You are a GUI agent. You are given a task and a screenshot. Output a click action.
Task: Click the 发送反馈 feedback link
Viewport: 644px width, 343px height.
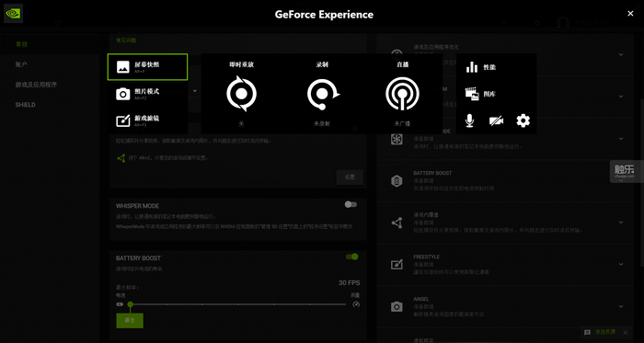point(605,332)
